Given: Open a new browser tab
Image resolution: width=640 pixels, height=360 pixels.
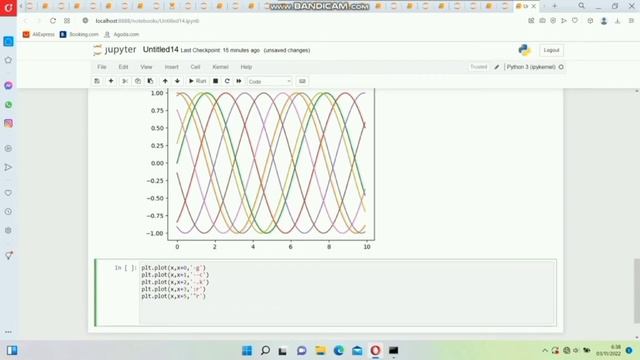Looking at the screenshot, I should coord(554,6).
